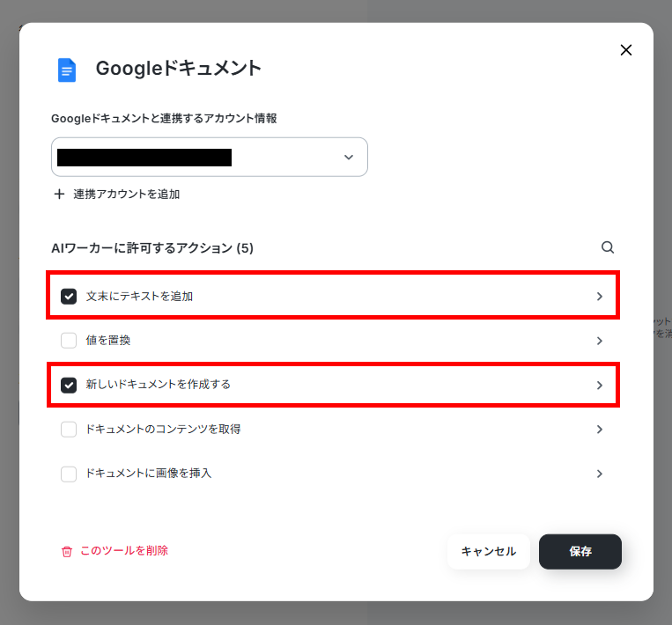
Task: Check the ドキュメントのコンテンツを取得 box
Action: 69,430
